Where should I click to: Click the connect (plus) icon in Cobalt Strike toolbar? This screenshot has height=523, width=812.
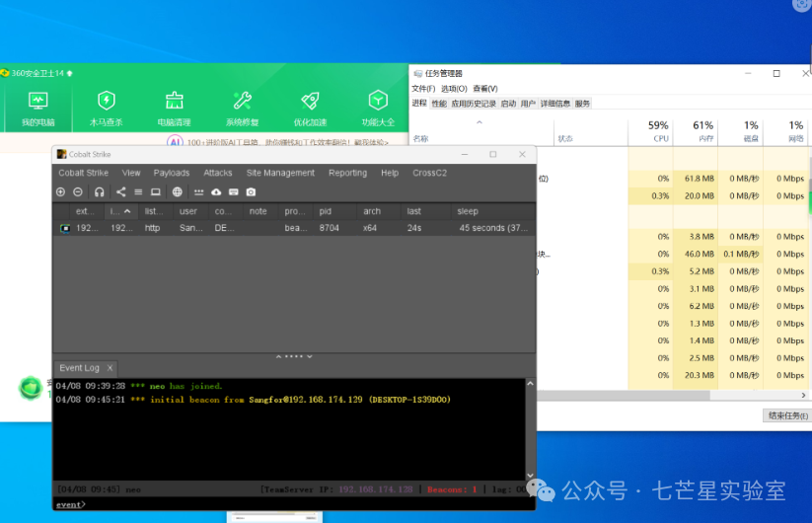click(x=60, y=192)
